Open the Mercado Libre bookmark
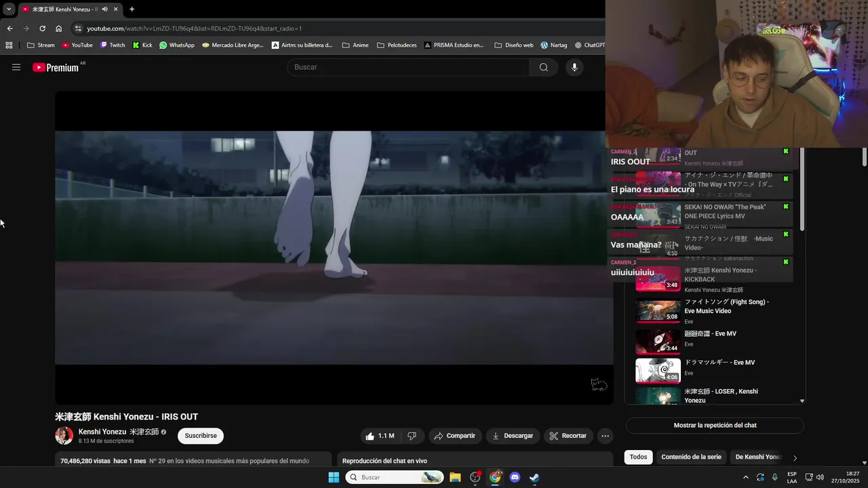Viewport: 868px width, 488px height. (233, 45)
